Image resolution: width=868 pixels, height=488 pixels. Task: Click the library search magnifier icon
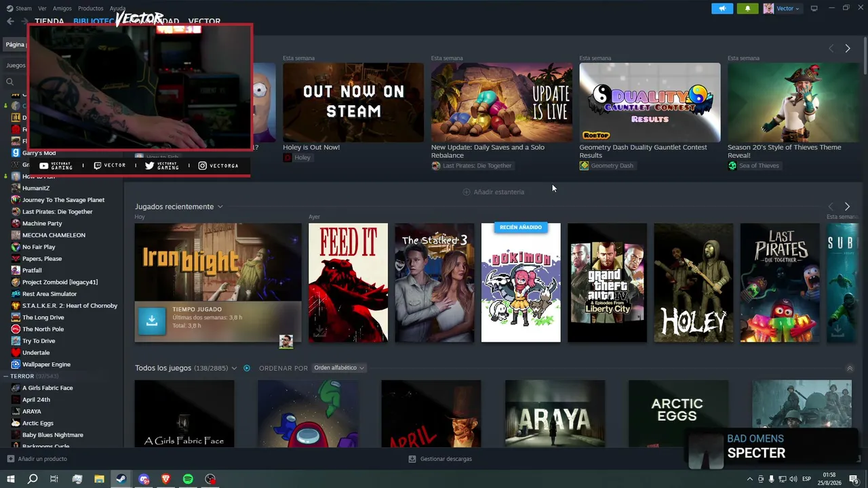point(9,82)
